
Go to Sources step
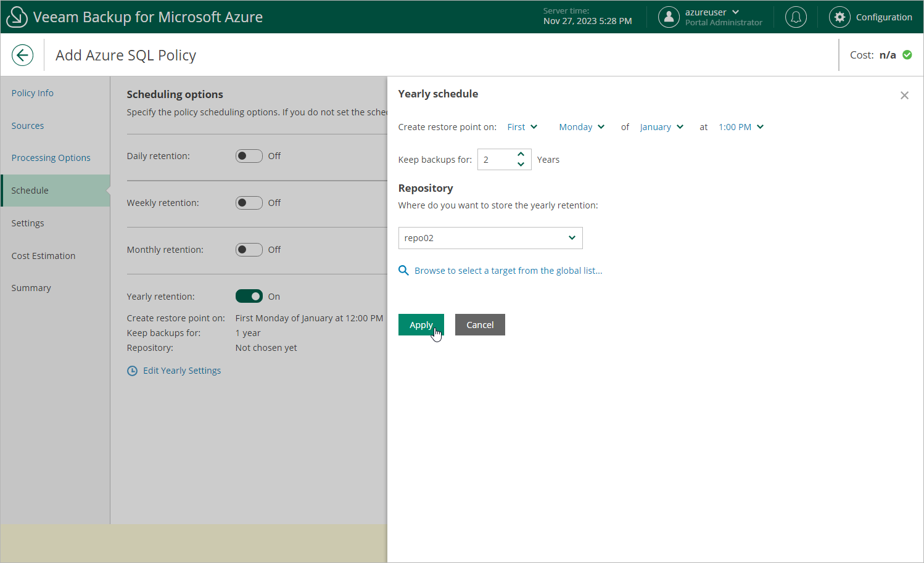(28, 126)
